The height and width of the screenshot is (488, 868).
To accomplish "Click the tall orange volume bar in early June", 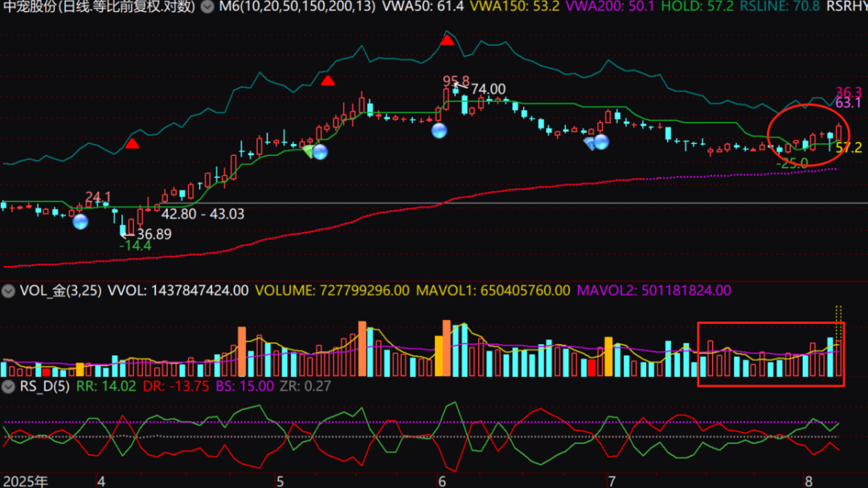I will [x=446, y=348].
